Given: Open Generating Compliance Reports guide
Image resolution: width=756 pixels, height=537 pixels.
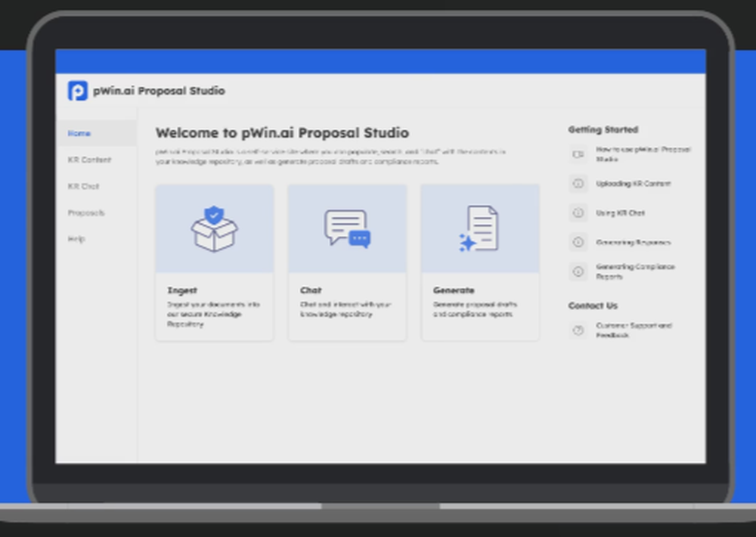Looking at the screenshot, I should pyautogui.click(x=635, y=272).
